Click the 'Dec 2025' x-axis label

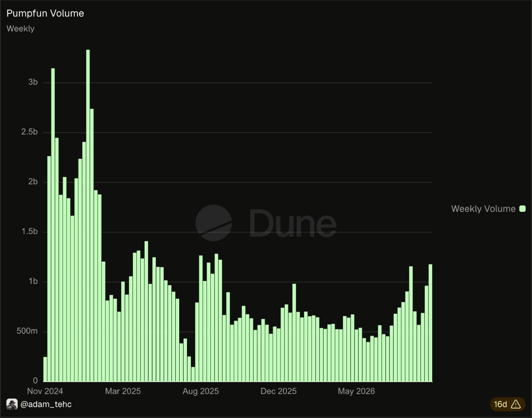[x=279, y=391]
